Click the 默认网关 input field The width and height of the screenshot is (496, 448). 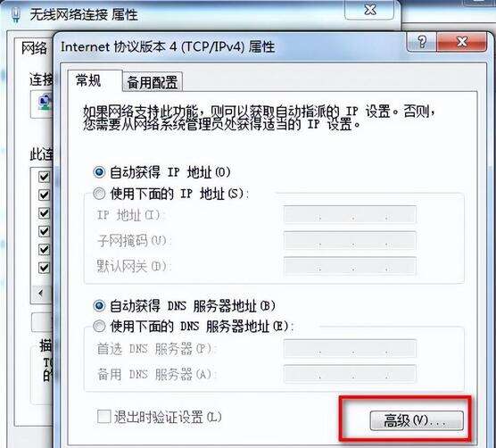pos(350,266)
